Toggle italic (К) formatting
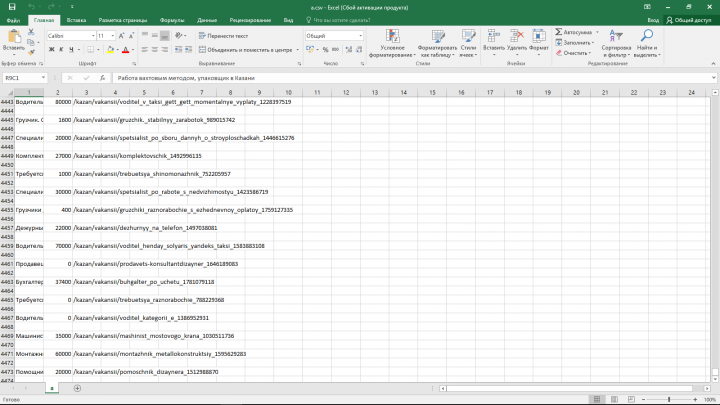720x405 pixels. [61, 50]
